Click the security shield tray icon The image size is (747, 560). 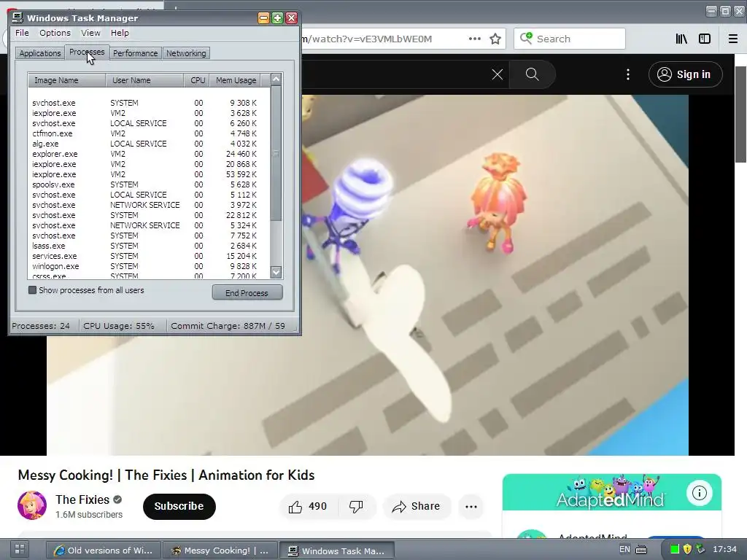tap(687, 550)
